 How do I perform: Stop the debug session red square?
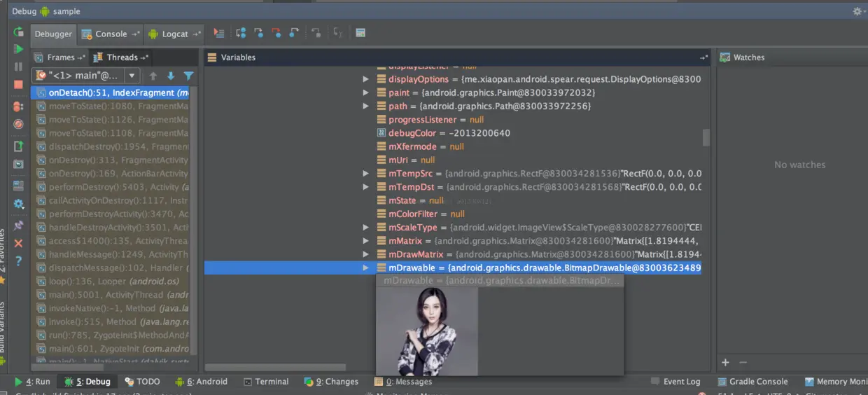tap(18, 84)
